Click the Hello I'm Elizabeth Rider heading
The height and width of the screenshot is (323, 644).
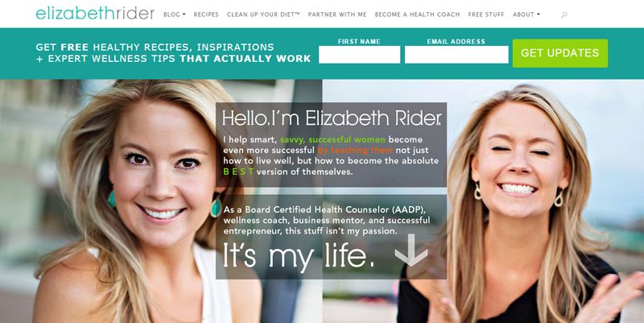pyautogui.click(x=332, y=118)
